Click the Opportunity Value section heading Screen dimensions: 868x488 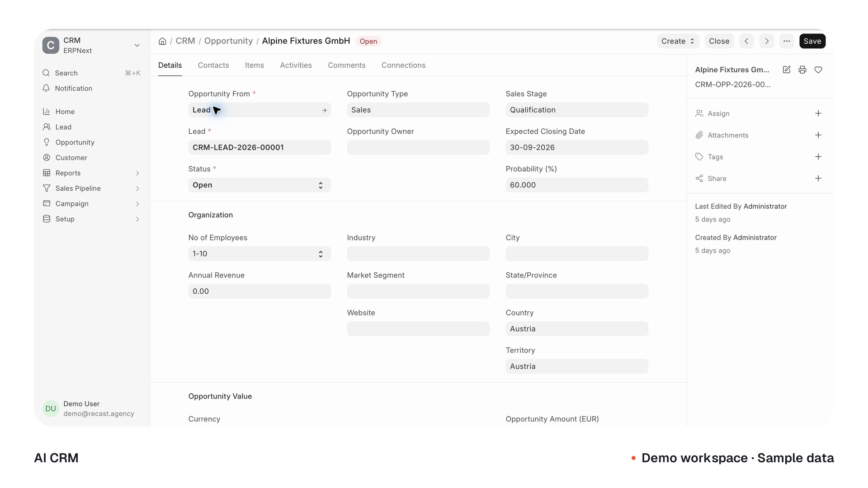pos(220,396)
